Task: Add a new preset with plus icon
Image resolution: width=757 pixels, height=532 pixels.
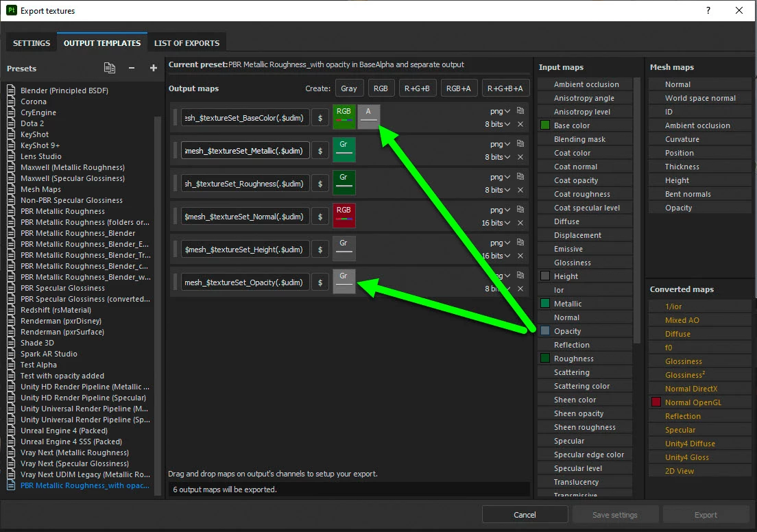Action: (x=154, y=68)
